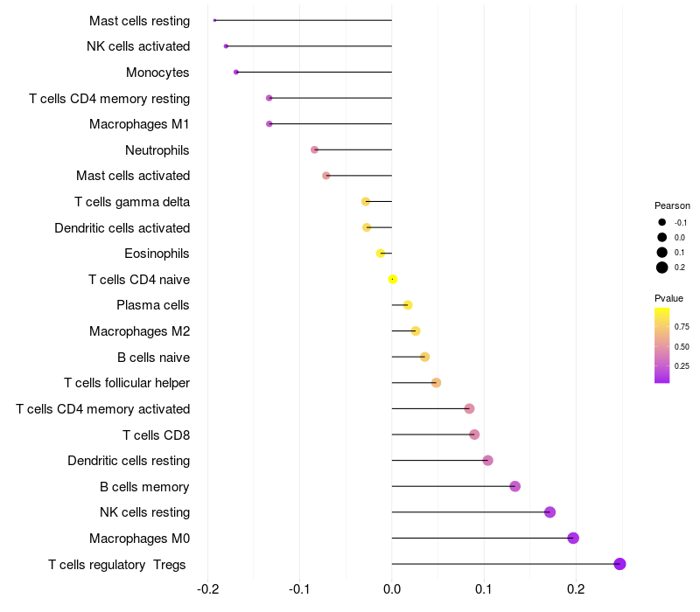700x612 pixels.
Task: Click the Pearson 0.1 legend circle
Action: 662,253
